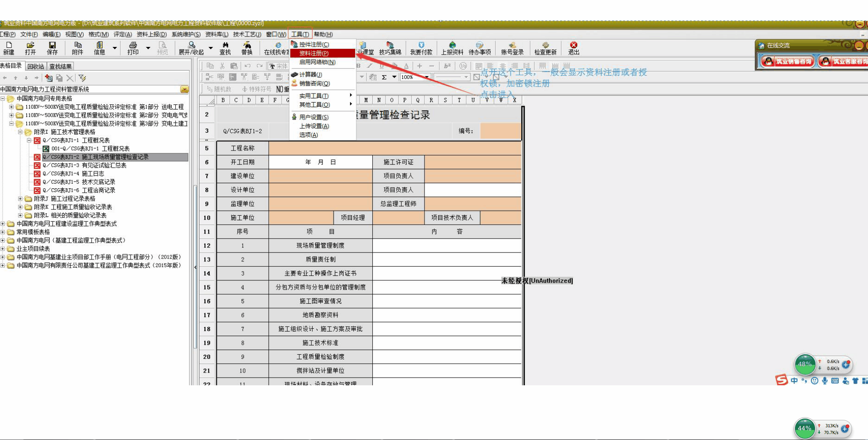
Task: Open a file with the 打开 toolbar icon
Action: [30, 48]
